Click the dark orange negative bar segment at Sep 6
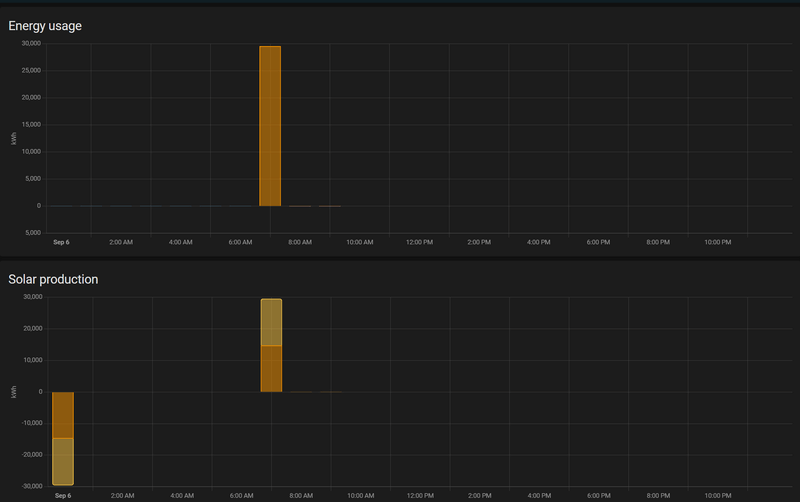800x502 pixels. point(63,415)
